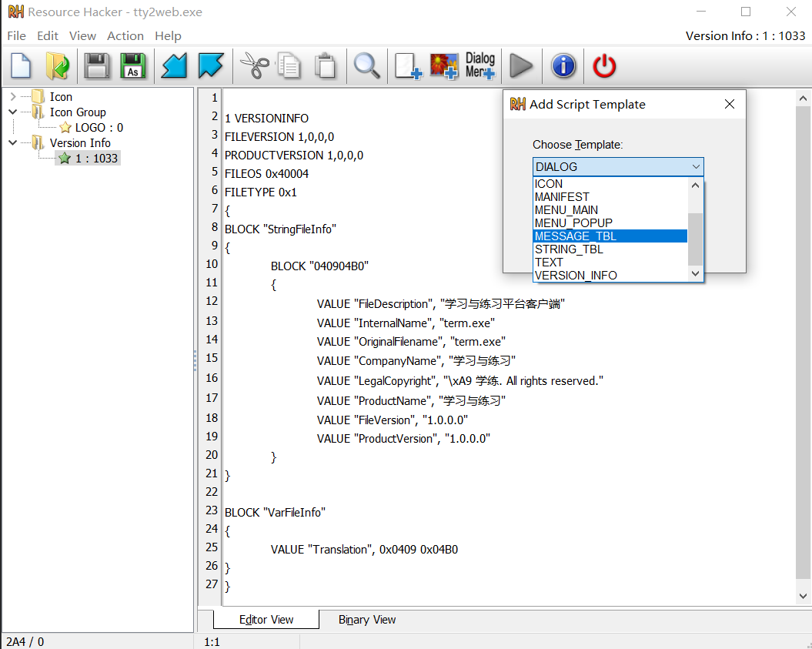The width and height of the screenshot is (812, 649).
Task: Click the FILETYPE 0x1 line
Action: pyautogui.click(x=260, y=192)
